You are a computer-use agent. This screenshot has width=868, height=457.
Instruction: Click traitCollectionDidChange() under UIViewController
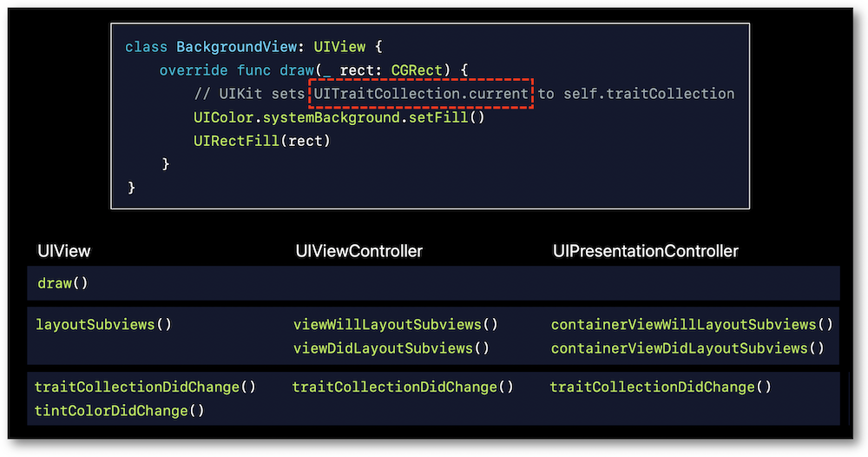tap(403, 387)
